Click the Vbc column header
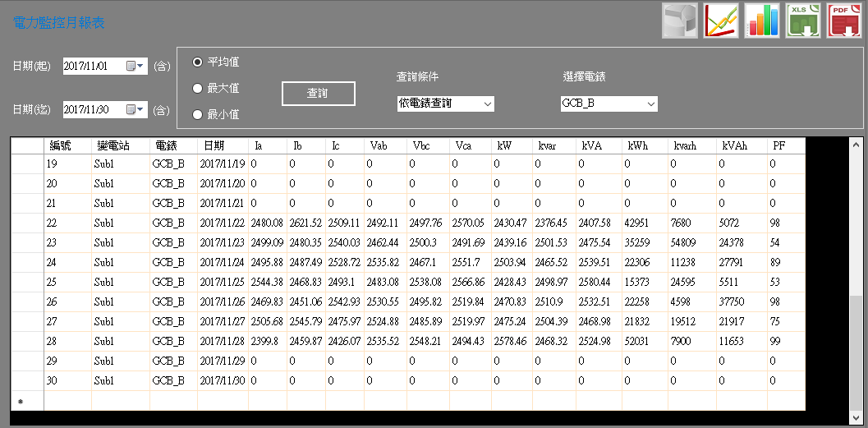868x428 pixels. (428, 145)
